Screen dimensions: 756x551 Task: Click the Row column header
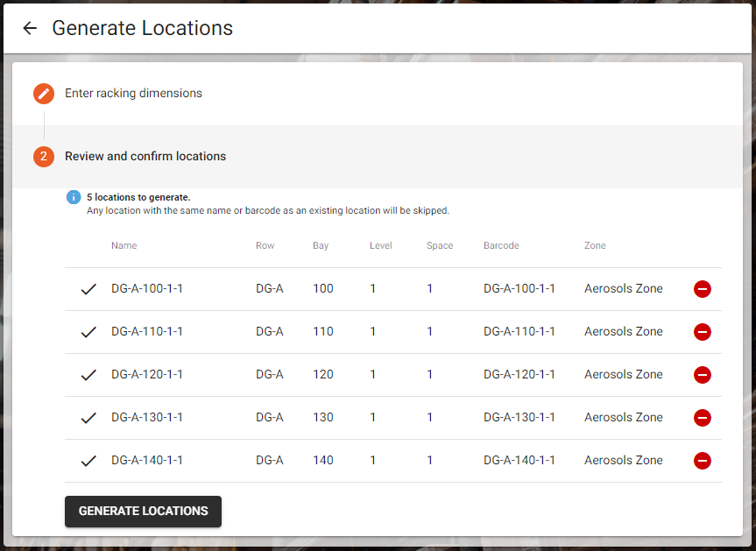[265, 245]
